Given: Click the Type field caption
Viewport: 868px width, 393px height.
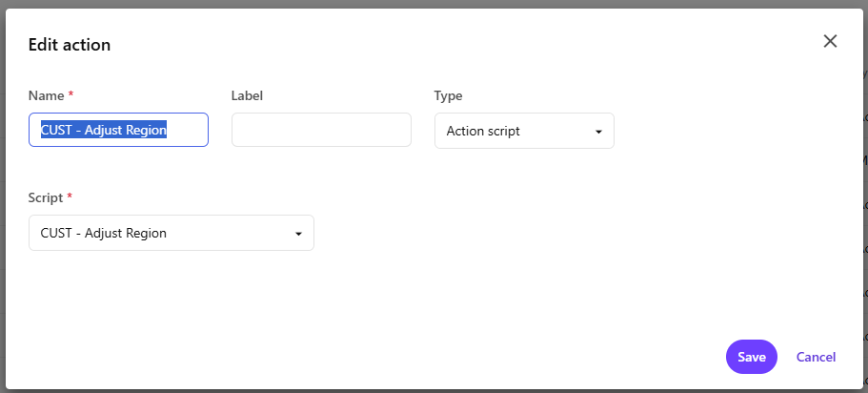Looking at the screenshot, I should [x=448, y=95].
